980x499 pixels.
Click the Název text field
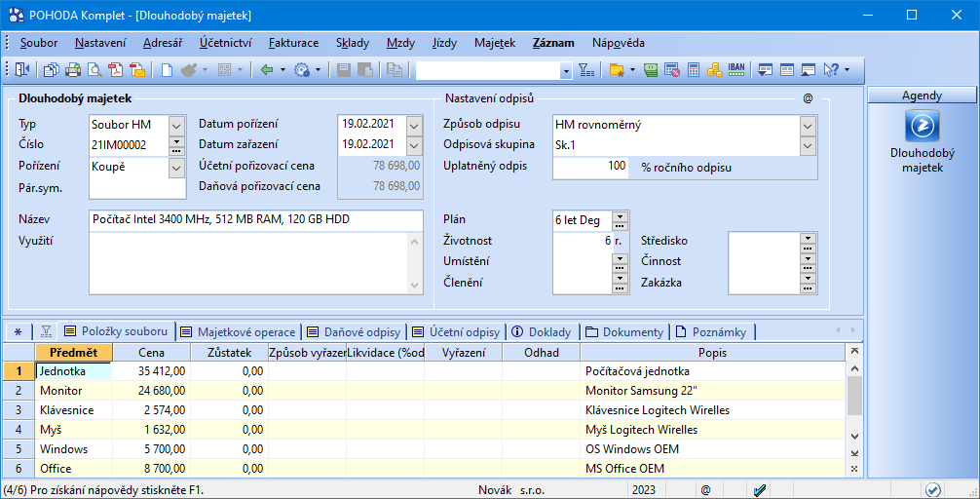[256, 219]
